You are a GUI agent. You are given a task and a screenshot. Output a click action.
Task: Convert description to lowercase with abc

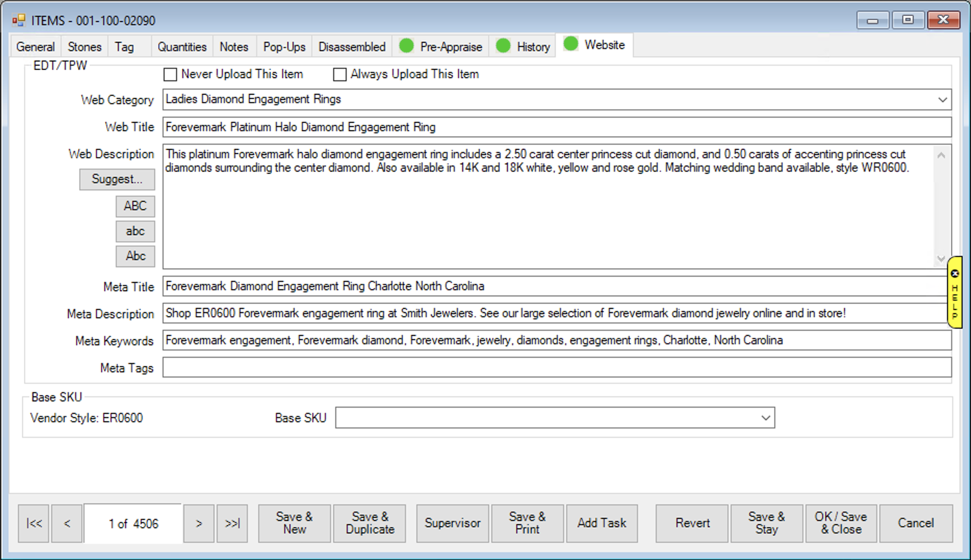pos(135,231)
